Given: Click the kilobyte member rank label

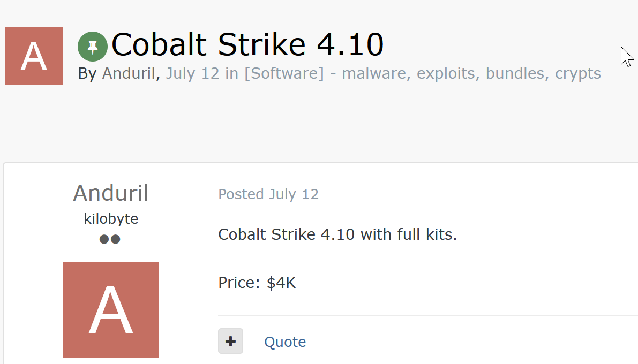Looking at the screenshot, I should [111, 219].
